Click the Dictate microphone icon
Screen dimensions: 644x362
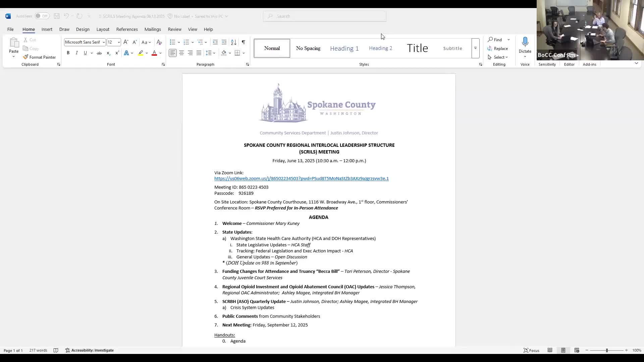(x=525, y=42)
